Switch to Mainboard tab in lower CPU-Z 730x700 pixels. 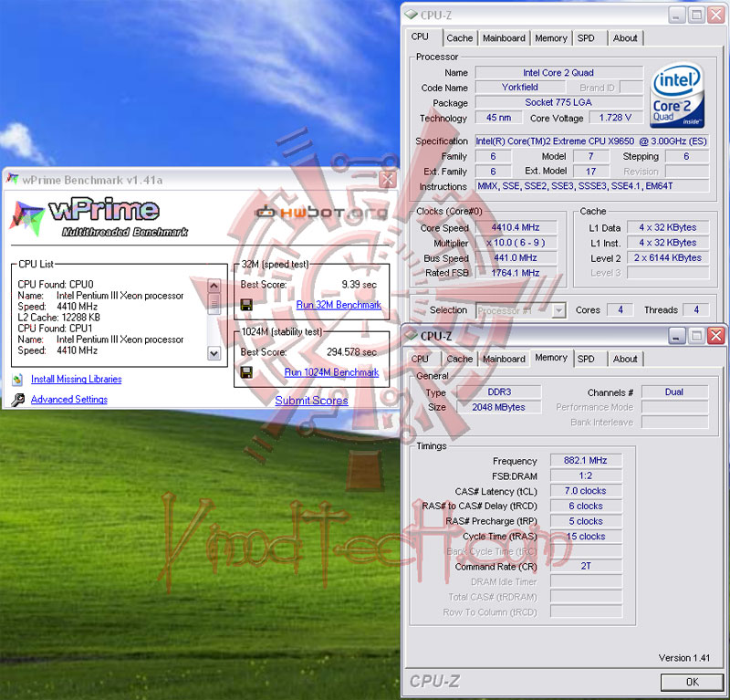504,359
